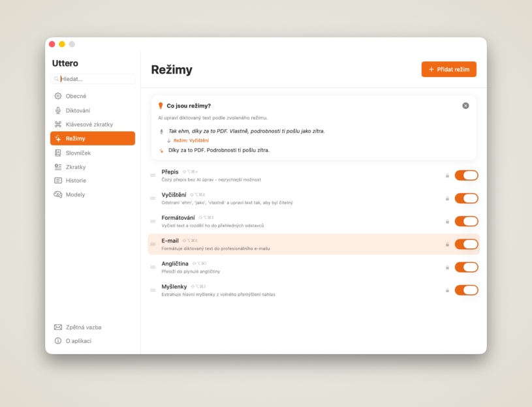Open the Modely brain icon
This screenshot has height=407, width=532.
point(58,194)
